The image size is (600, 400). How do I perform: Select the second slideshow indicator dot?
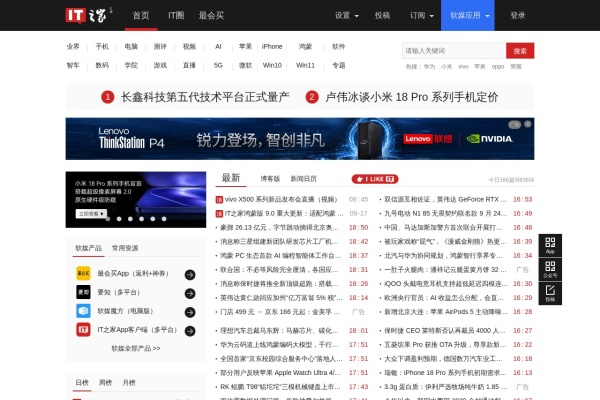[x=119, y=219]
